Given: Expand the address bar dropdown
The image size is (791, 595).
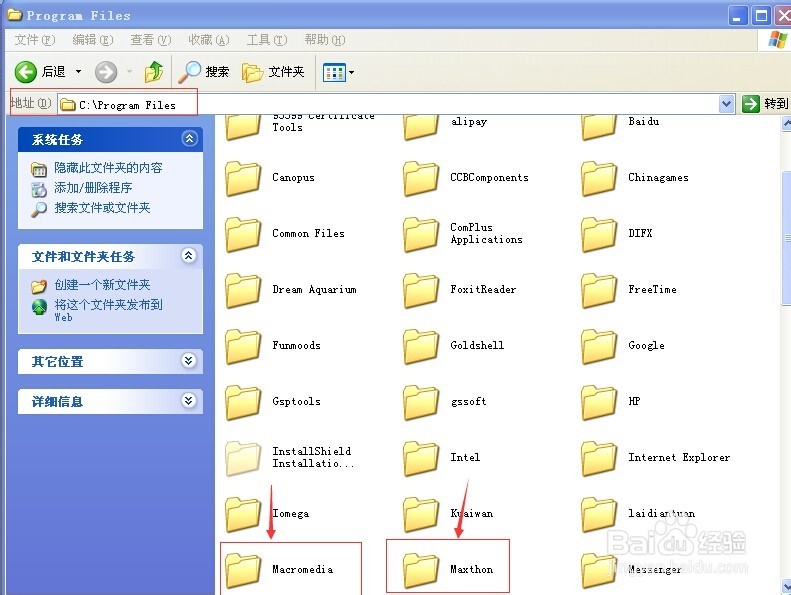Looking at the screenshot, I should point(726,104).
